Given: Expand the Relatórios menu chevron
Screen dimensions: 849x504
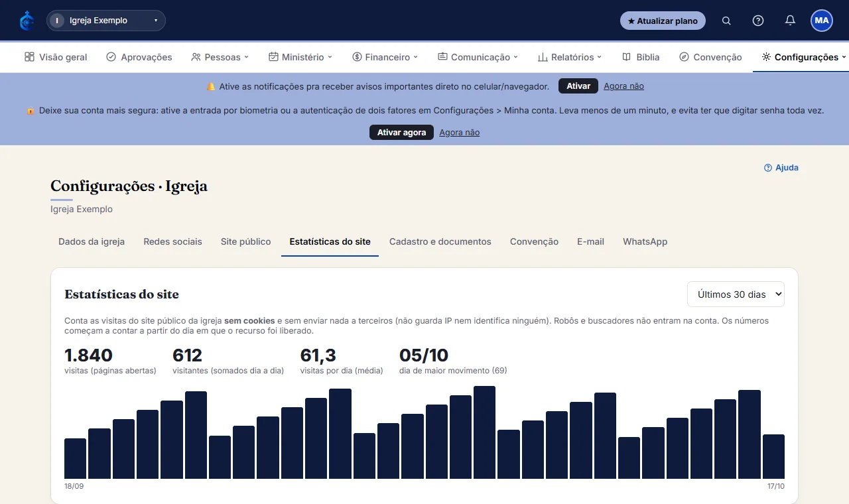Looking at the screenshot, I should click(x=599, y=57).
